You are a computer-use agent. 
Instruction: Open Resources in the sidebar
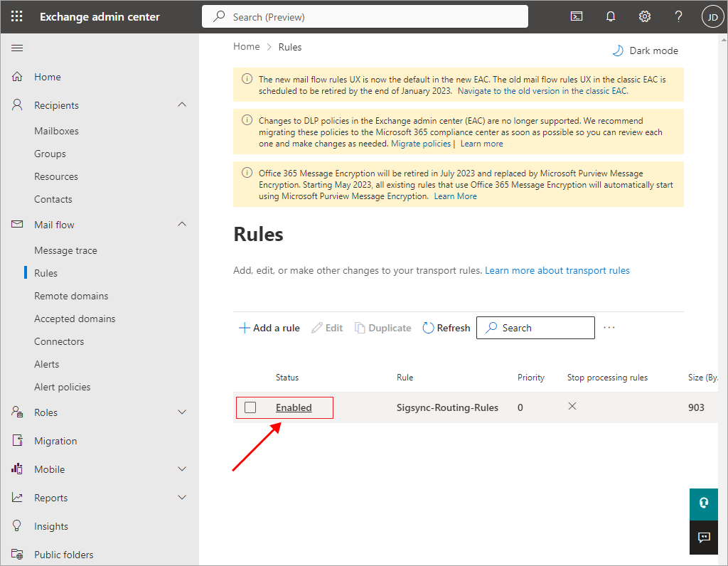[x=55, y=176]
